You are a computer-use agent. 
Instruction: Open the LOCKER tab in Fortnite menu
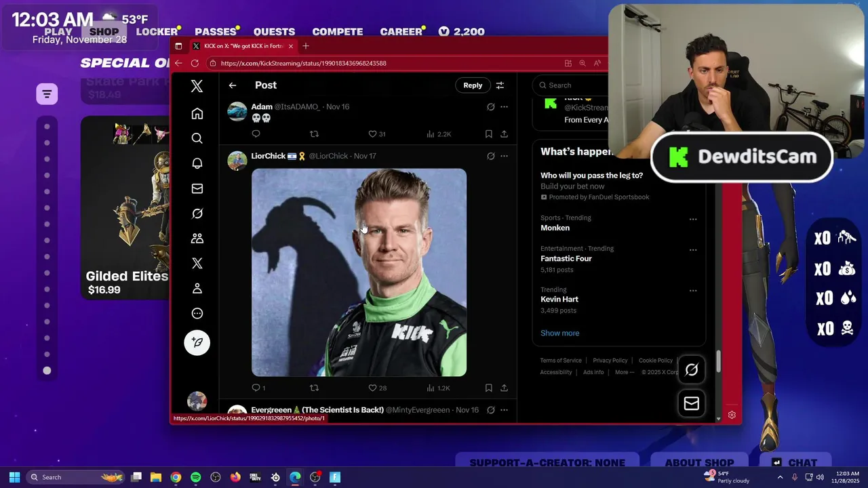tap(157, 32)
